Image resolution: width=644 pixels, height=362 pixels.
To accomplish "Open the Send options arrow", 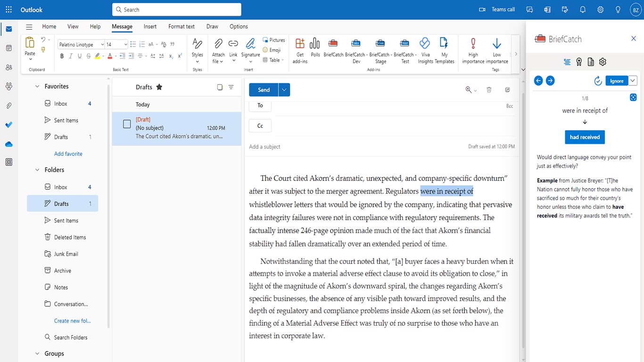I will tap(284, 90).
